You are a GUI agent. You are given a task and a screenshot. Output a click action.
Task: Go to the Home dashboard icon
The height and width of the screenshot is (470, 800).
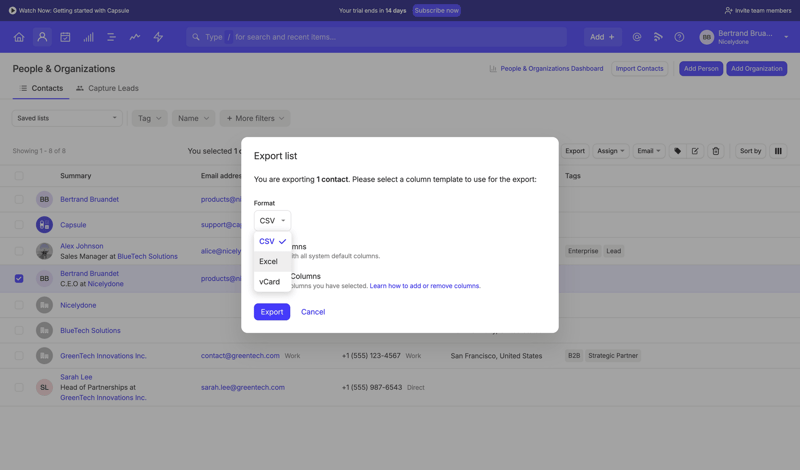click(x=19, y=37)
